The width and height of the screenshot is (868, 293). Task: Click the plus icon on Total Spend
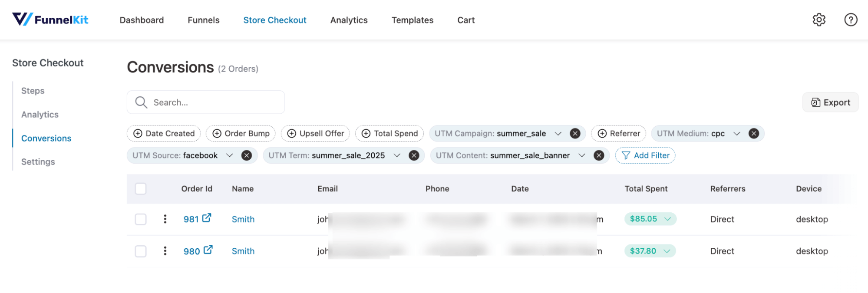(x=366, y=134)
